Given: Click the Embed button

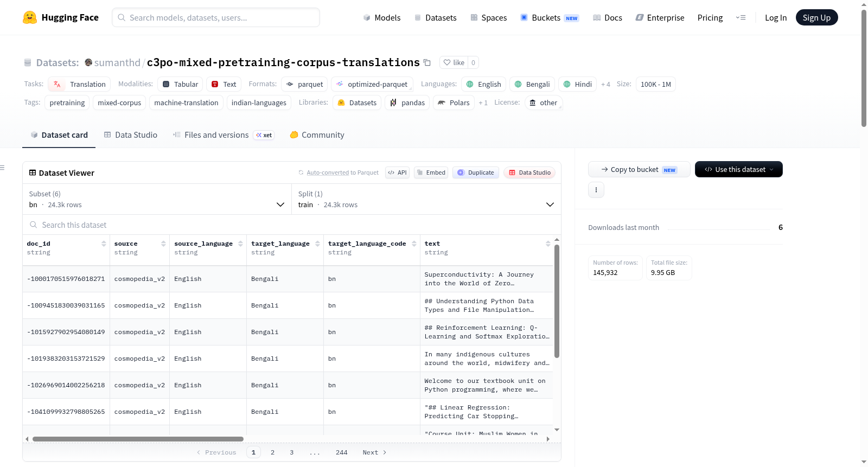Looking at the screenshot, I should (x=431, y=172).
